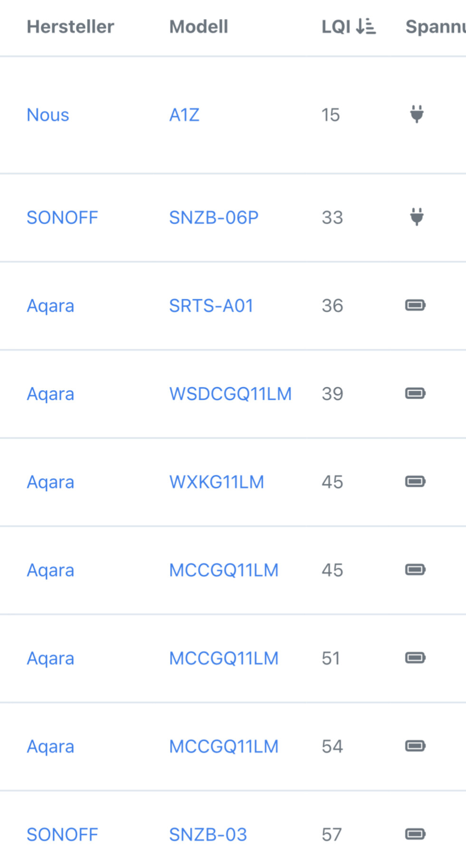The image size is (466, 868).
Task: Click the battery icon in WXKG11LM row
Action: click(415, 482)
